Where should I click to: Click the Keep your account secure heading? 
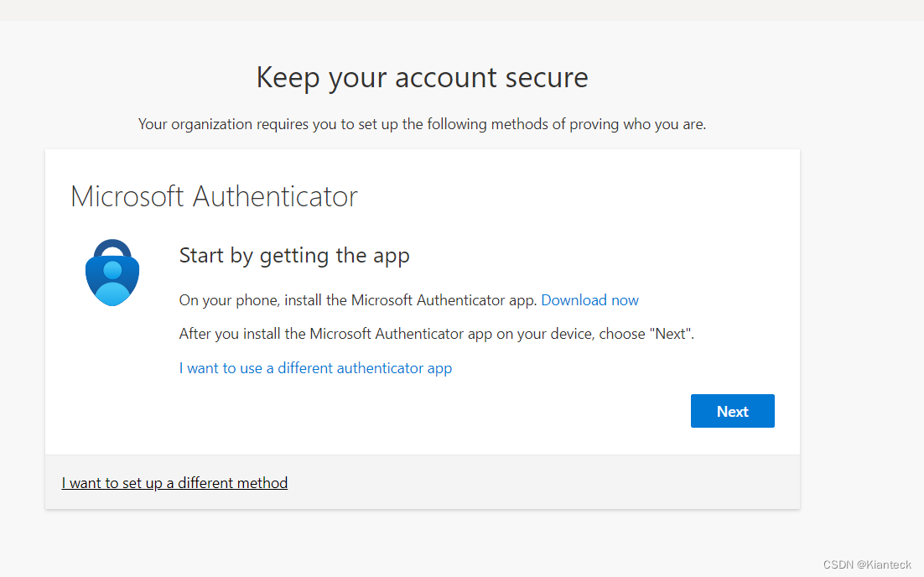pos(422,77)
